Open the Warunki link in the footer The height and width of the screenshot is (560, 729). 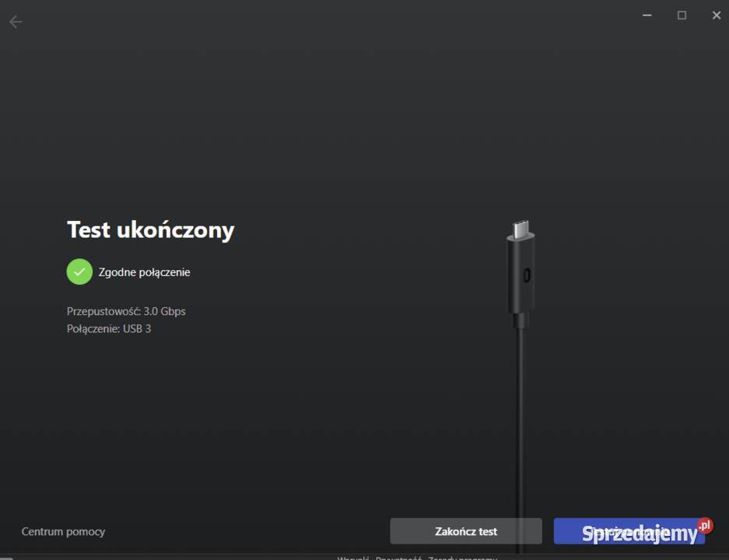tap(352, 557)
